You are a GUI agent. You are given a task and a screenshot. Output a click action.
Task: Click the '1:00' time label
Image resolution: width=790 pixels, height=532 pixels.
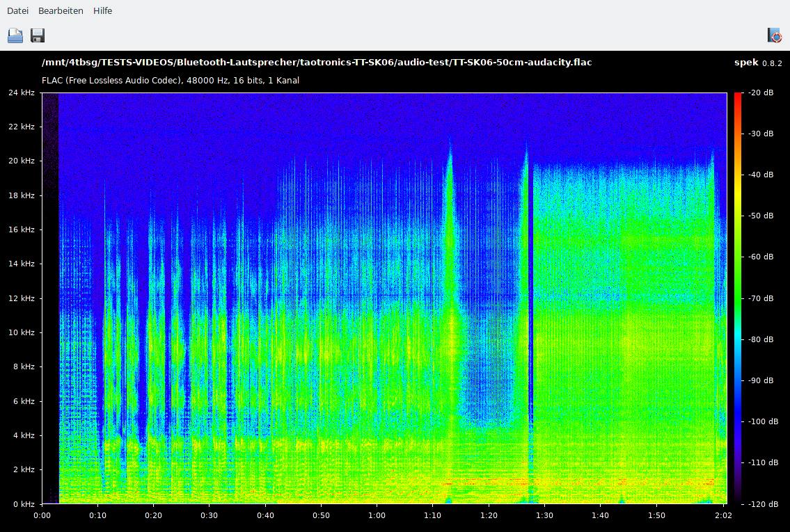coord(377,515)
